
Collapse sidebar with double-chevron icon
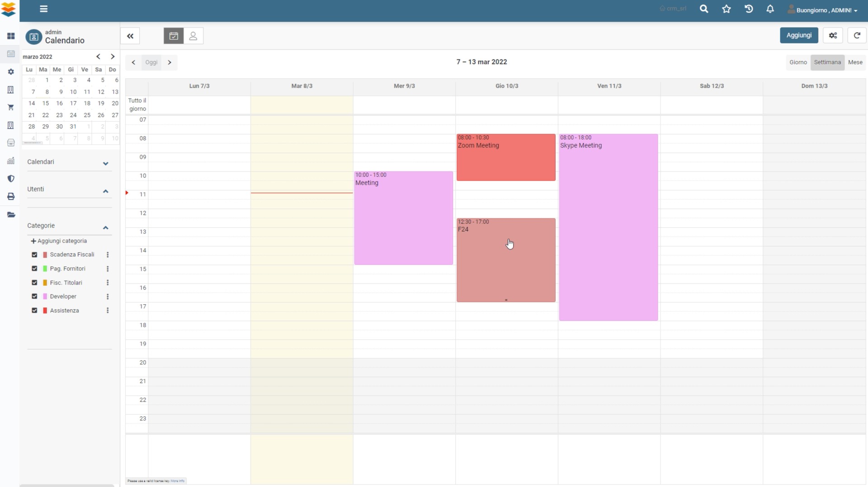click(x=130, y=36)
